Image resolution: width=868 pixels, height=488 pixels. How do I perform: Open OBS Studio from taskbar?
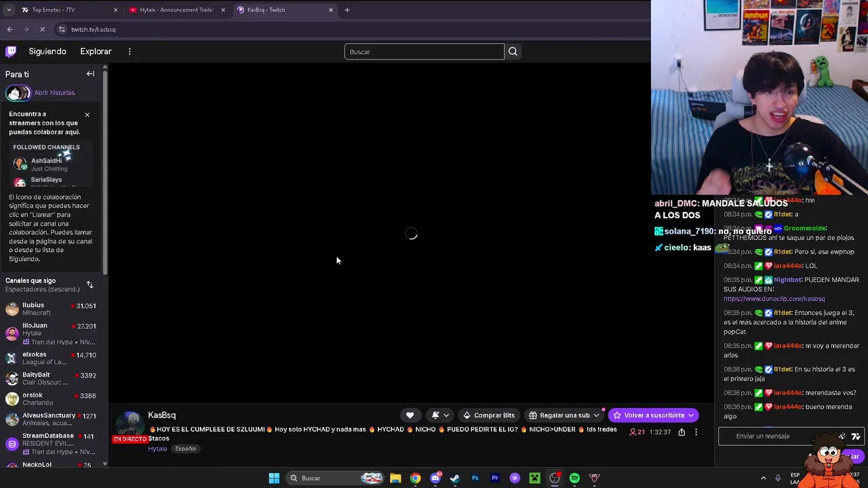(555, 478)
